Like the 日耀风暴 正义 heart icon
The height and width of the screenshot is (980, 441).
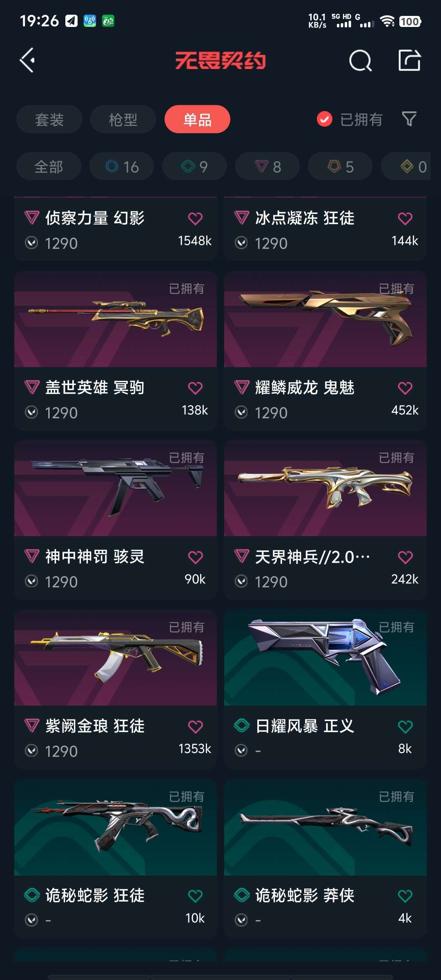pos(405,726)
